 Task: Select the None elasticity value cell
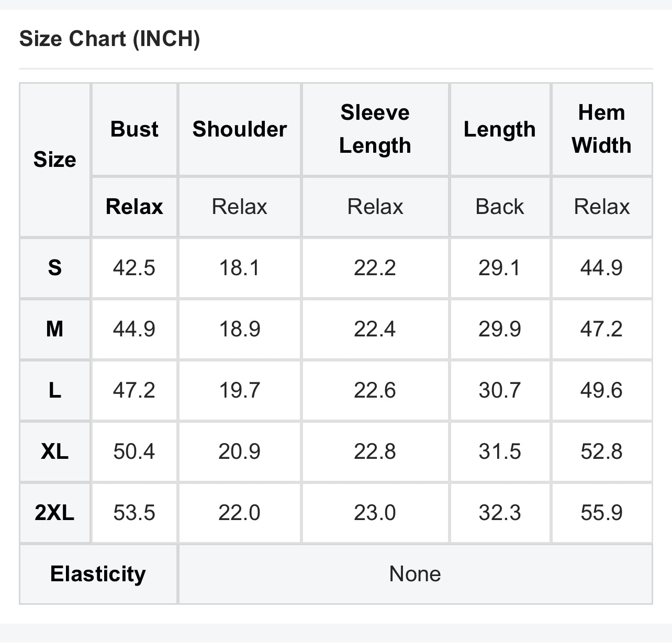tap(415, 574)
